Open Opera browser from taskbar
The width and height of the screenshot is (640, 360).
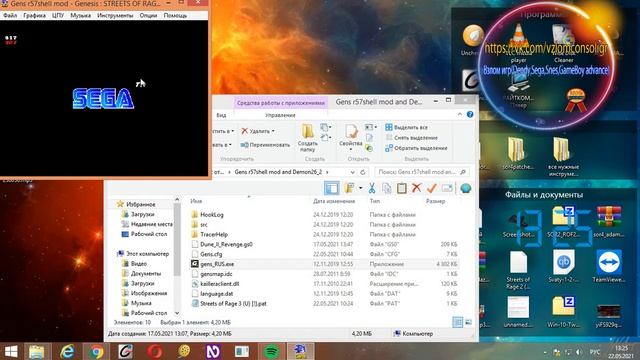[155, 351]
